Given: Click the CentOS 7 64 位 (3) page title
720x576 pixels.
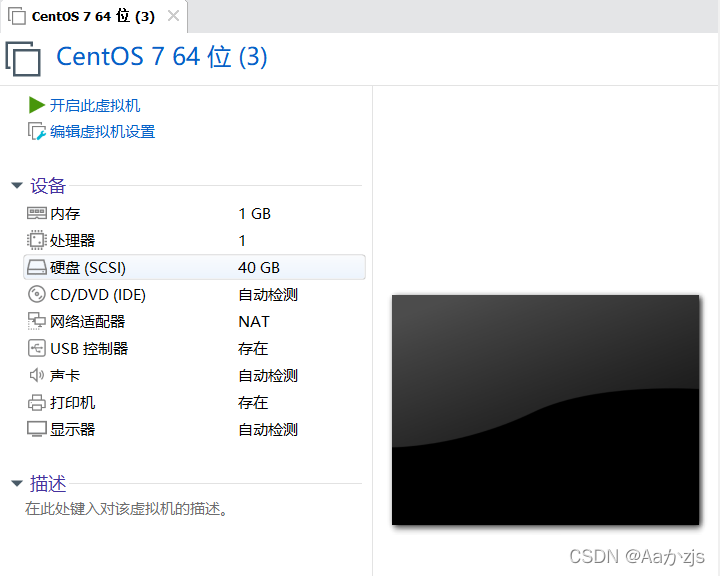Looking at the screenshot, I should [x=162, y=57].
